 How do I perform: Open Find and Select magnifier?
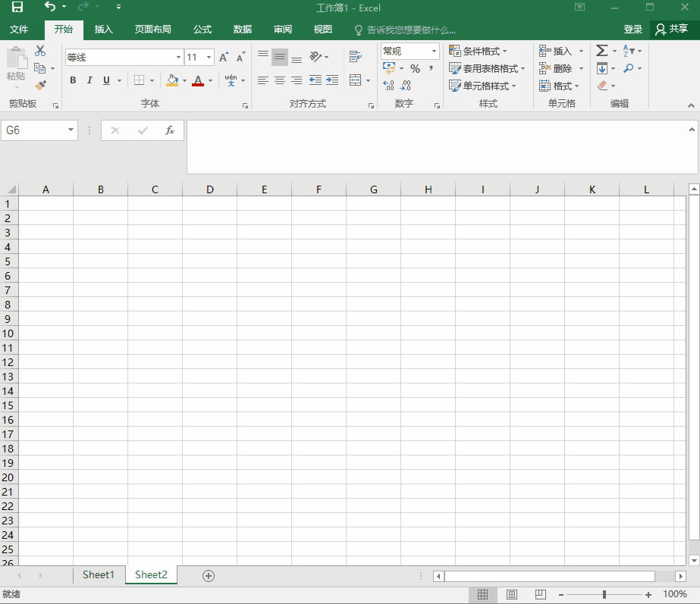pyautogui.click(x=629, y=68)
